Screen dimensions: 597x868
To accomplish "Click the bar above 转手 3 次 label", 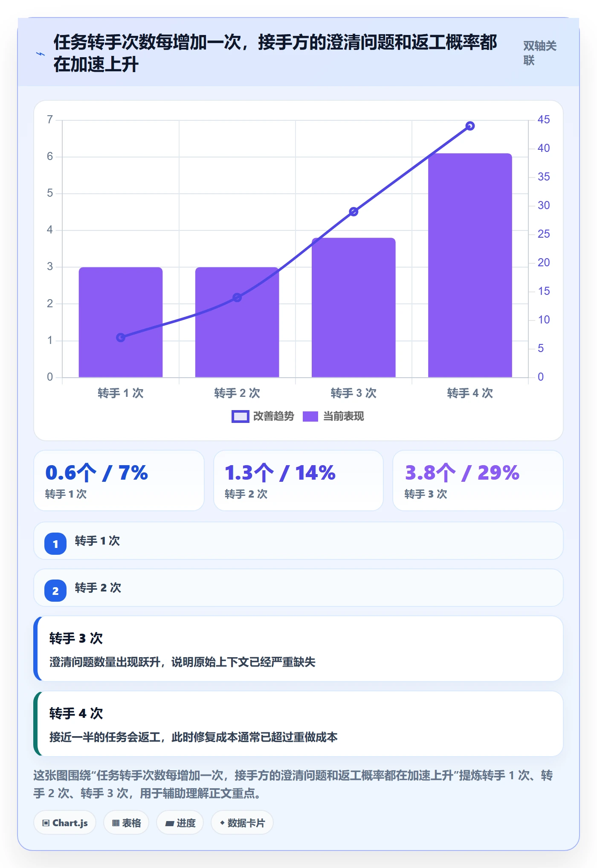I will [354, 307].
